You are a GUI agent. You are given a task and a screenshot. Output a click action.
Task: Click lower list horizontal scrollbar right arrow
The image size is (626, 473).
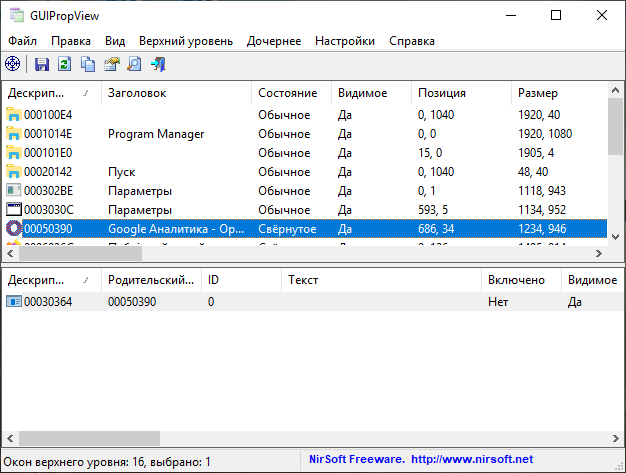[x=615, y=438]
